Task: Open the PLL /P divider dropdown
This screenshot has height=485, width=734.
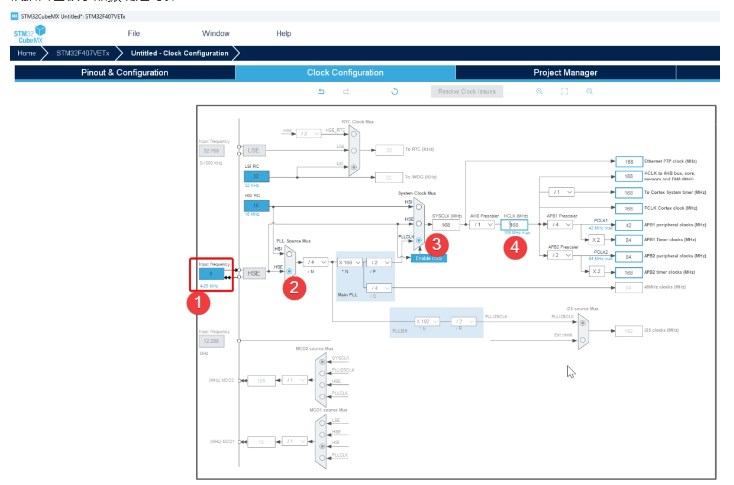Action: pyautogui.click(x=379, y=263)
